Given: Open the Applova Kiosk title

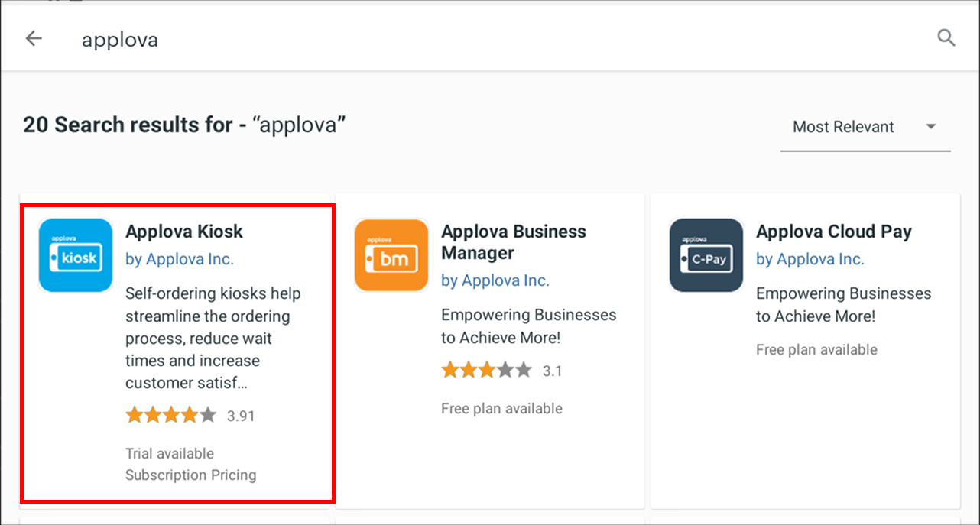Looking at the screenshot, I should [x=184, y=232].
